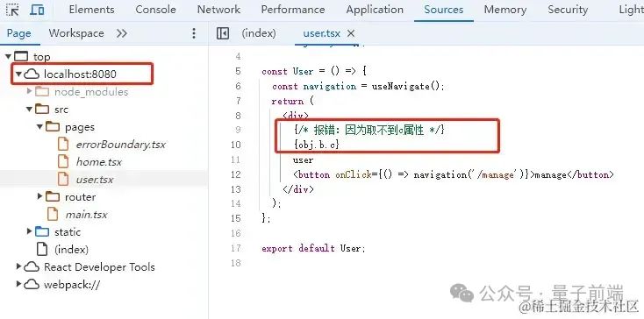Select the Sources tab
This screenshot has height=319, width=644.
click(x=444, y=10)
